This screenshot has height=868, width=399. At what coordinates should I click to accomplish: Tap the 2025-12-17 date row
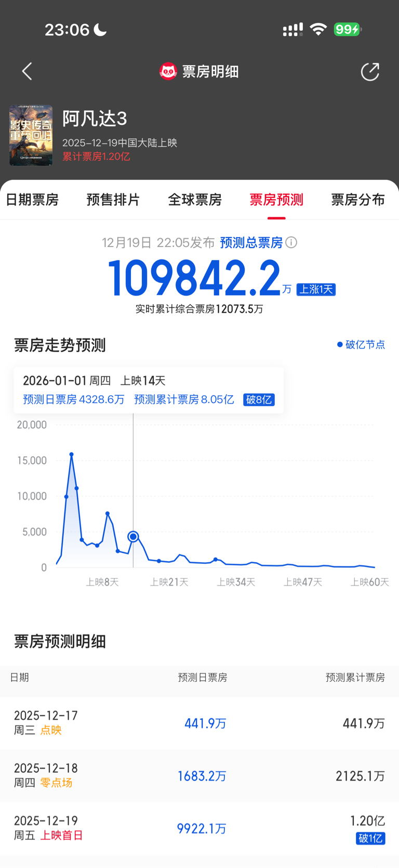pos(199,723)
